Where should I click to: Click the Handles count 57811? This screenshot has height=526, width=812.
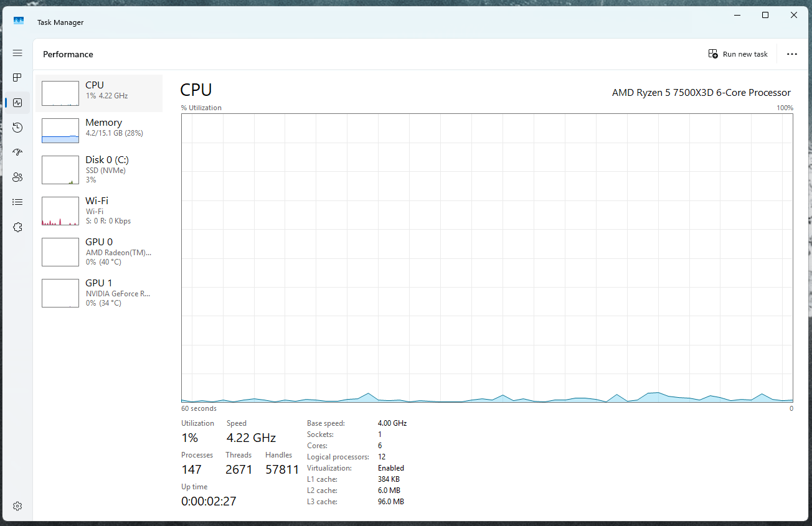tap(282, 469)
